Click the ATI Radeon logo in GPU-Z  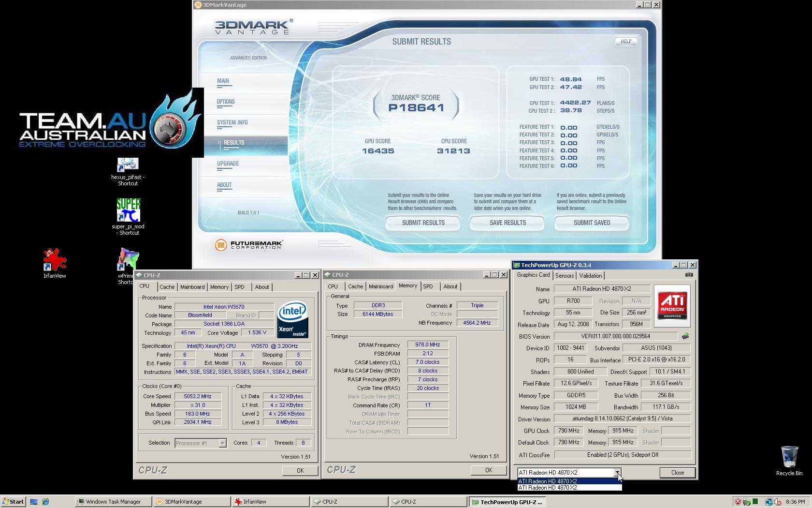click(x=672, y=306)
